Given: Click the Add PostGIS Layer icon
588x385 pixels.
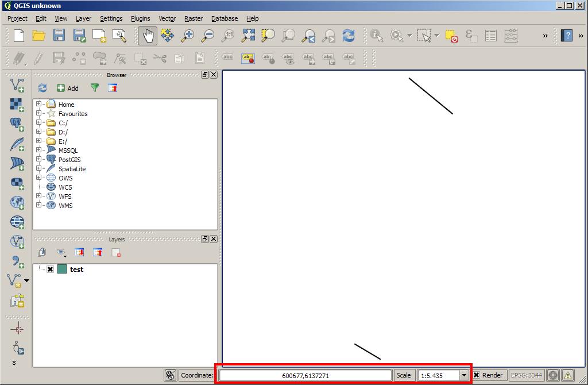Looking at the screenshot, I should 17,124.
